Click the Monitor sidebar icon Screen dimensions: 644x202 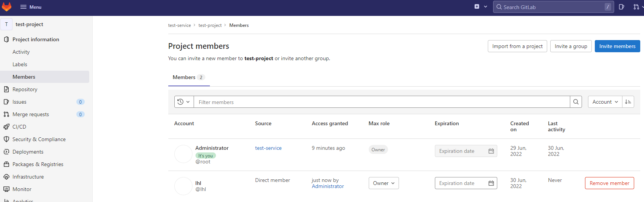click(x=6, y=189)
